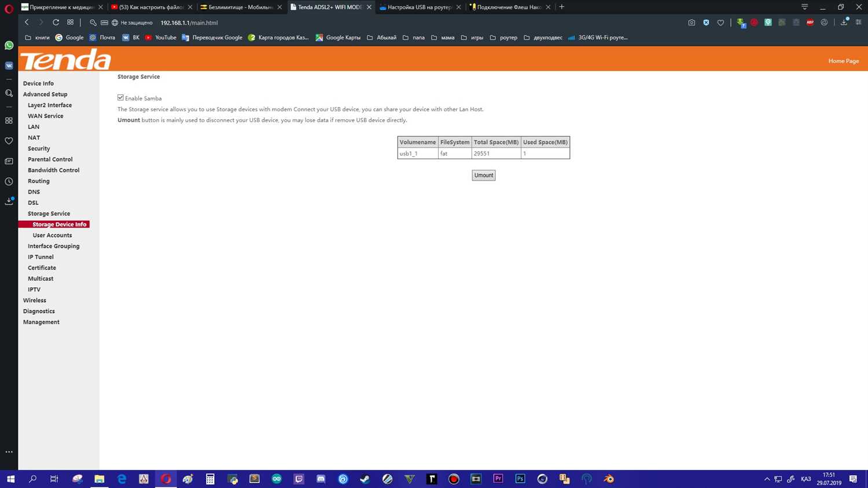The height and width of the screenshot is (488, 868).
Task: Open the роутер bookmarks folder
Action: point(503,38)
